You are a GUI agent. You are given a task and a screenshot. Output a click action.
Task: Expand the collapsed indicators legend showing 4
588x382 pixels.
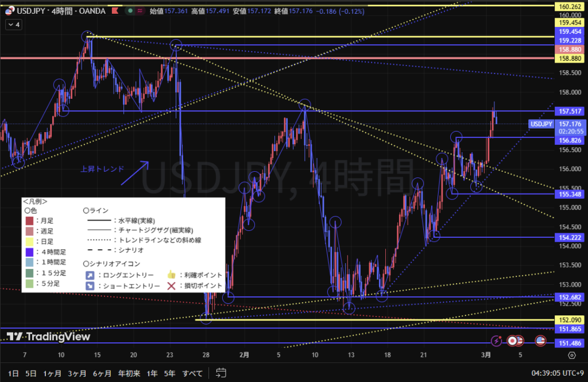pos(13,25)
